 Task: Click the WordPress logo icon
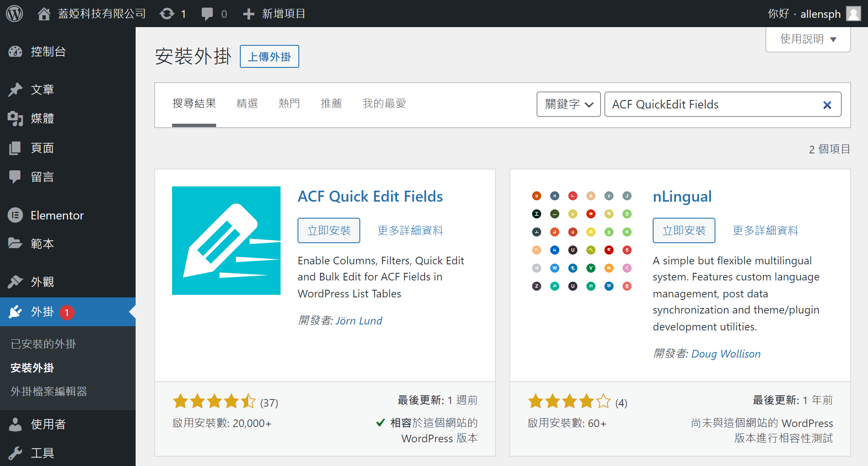[14, 14]
